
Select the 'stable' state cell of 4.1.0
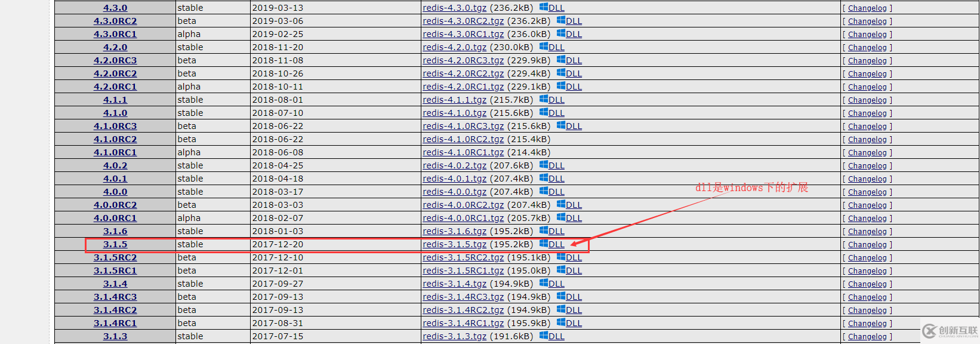pos(213,113)
